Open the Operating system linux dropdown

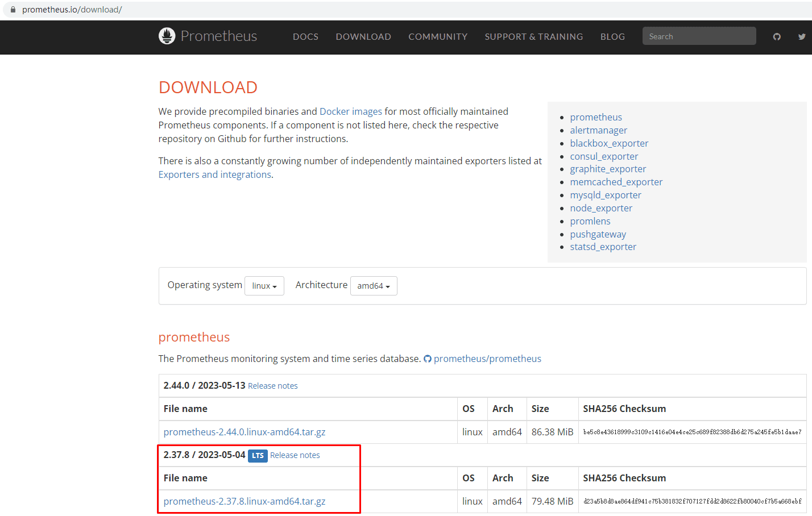point(264,286)
